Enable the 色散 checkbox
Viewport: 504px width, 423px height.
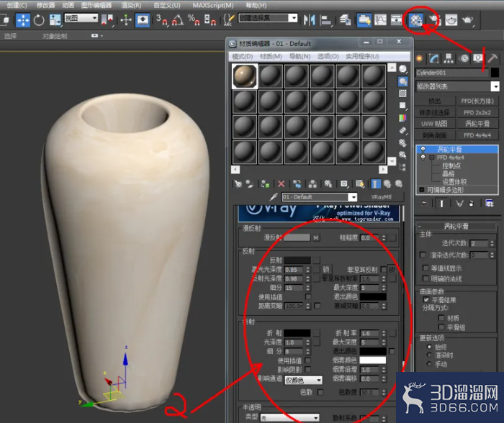pyautogui.click(x=320, y=392)
